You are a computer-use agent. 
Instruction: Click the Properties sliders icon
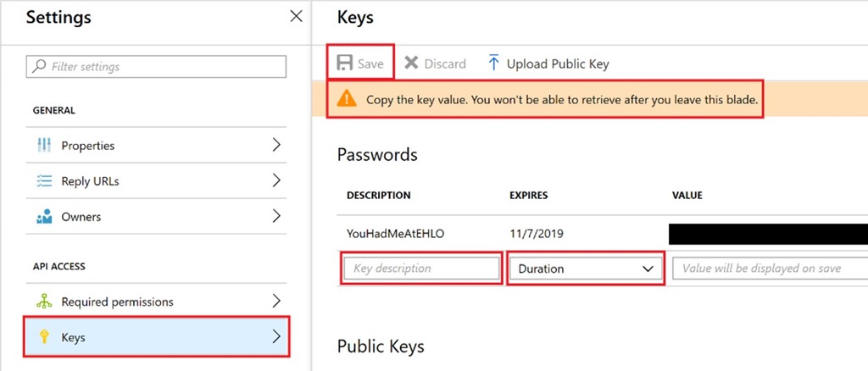(x=45, y=146)
